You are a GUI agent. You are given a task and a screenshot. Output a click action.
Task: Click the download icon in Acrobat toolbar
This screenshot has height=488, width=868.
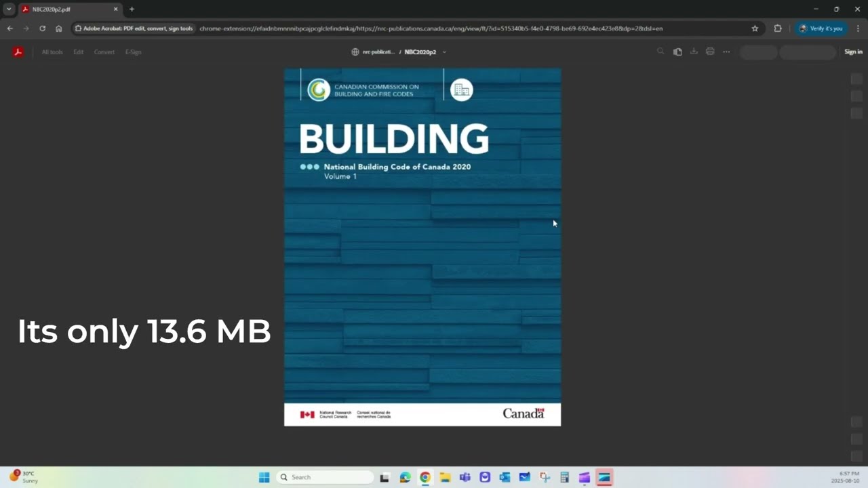[x=694, y=52]
